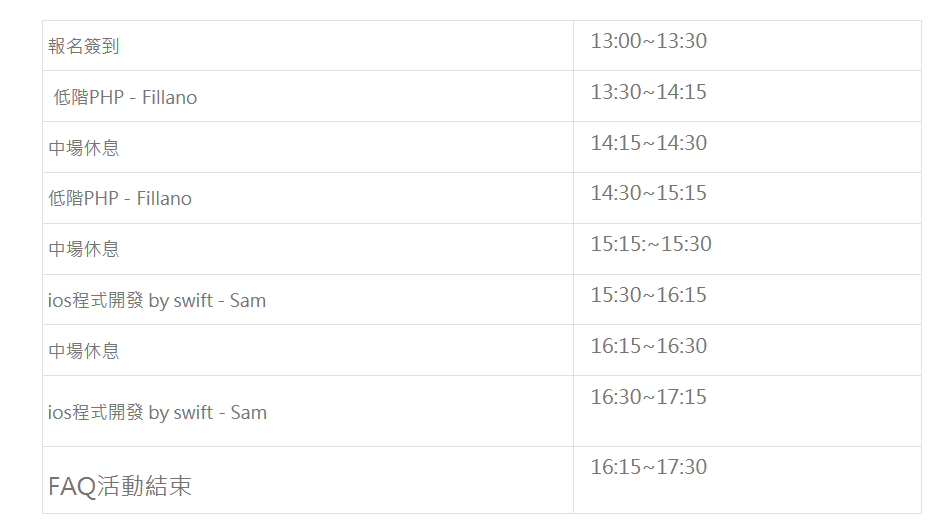
Task: Click the FAQ活動結束 cell
Action: coord(308,480)
